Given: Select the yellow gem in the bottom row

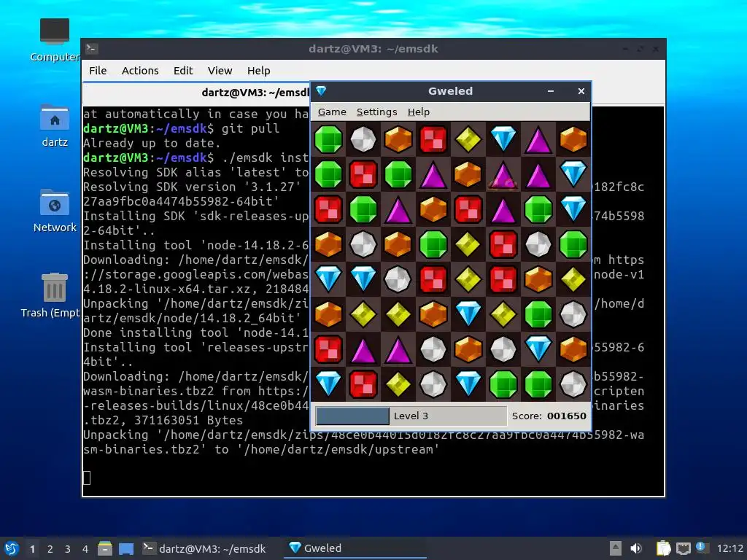Looking at the screenshot, I should 398,384.
